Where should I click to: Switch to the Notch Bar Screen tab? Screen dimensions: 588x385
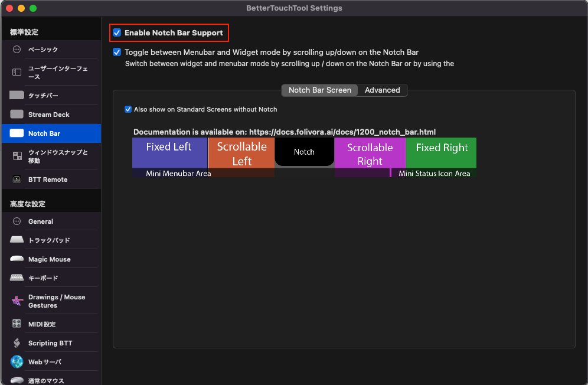click(320, 90)
